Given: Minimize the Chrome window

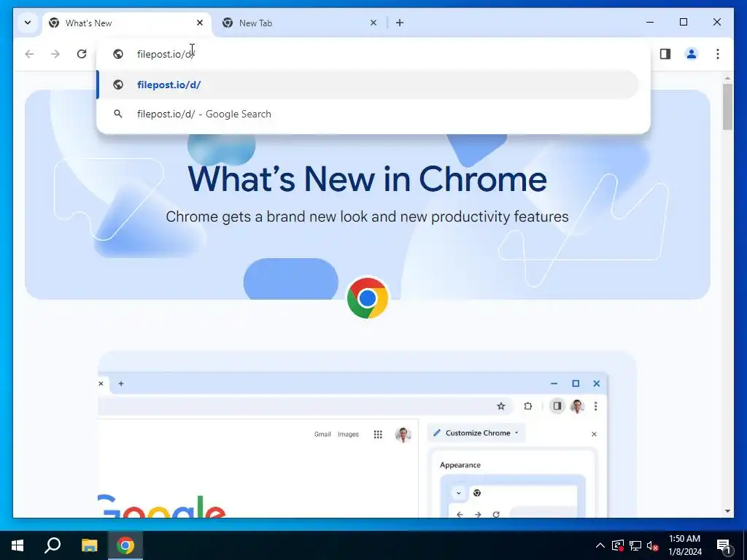Looking at the screenshot, I should point(650,22).
